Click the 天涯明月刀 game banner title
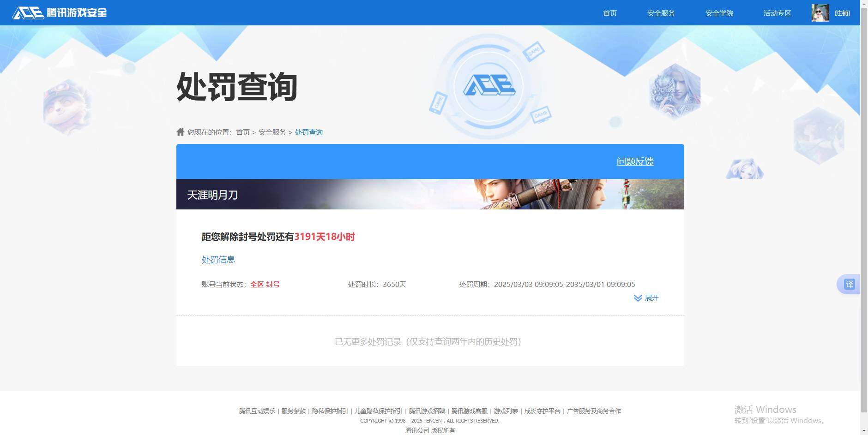 pyautogui.click(x=212, y=195)
